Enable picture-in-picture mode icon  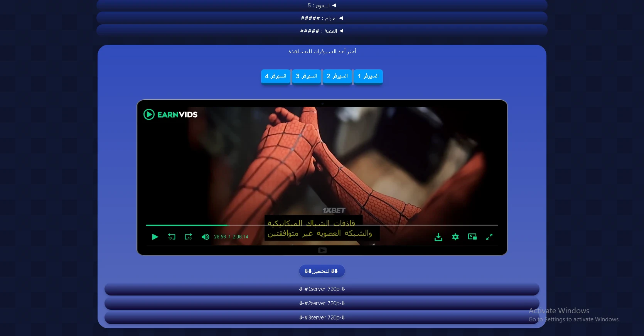pyautogui.click(x=472, y=237)
